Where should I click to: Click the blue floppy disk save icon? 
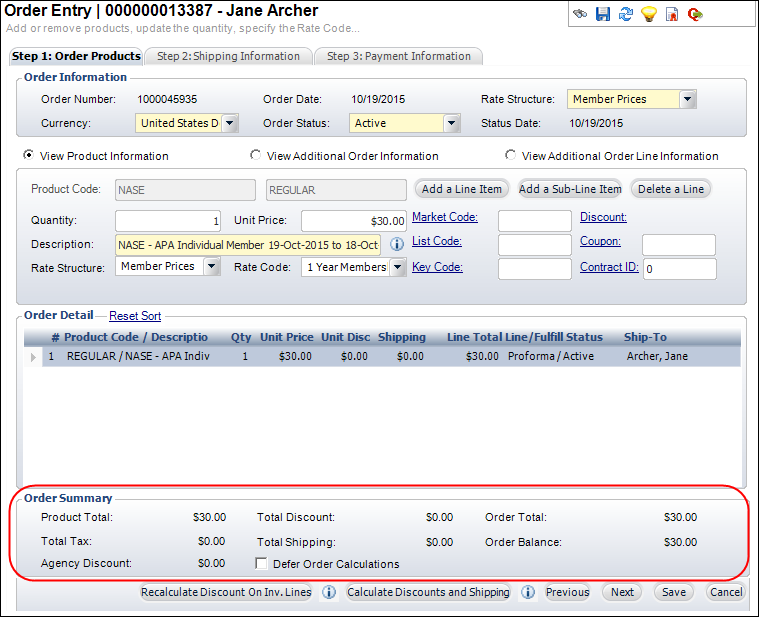point(603,14)
